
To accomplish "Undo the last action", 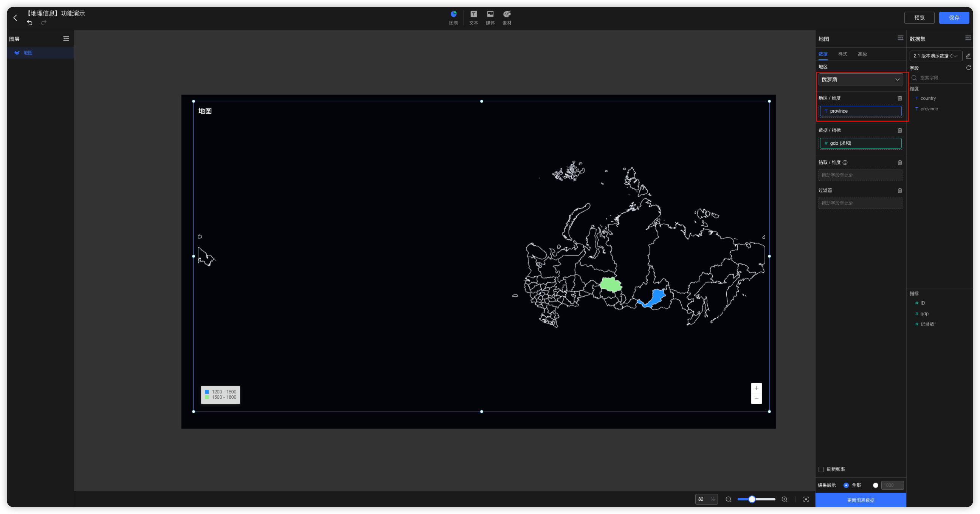I will coord(29,23).
